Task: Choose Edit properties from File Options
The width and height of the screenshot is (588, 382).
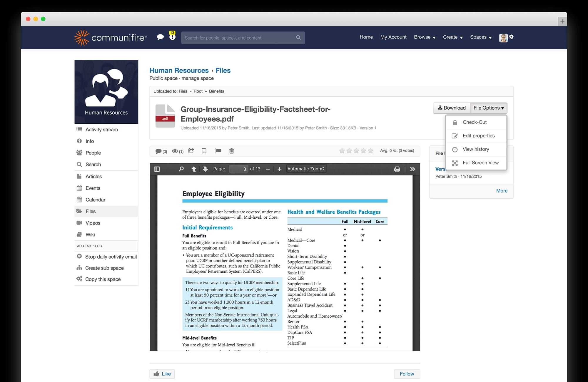Action: [476, 136]
